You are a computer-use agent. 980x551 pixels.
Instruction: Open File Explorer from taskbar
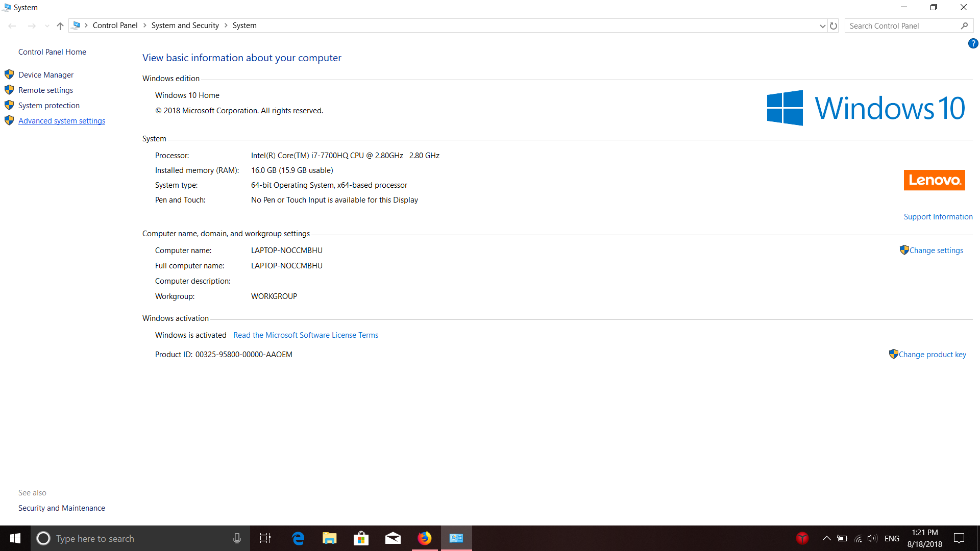coord(329,538)
